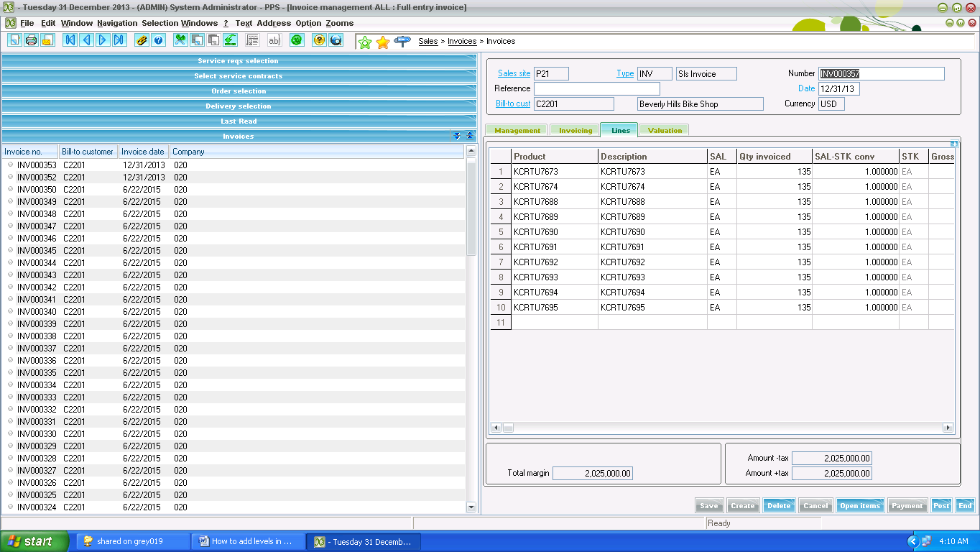Image resolution: width=980 pixels, height=552 pixels.
Task: Jump to the last record
Action: (119, 40)
